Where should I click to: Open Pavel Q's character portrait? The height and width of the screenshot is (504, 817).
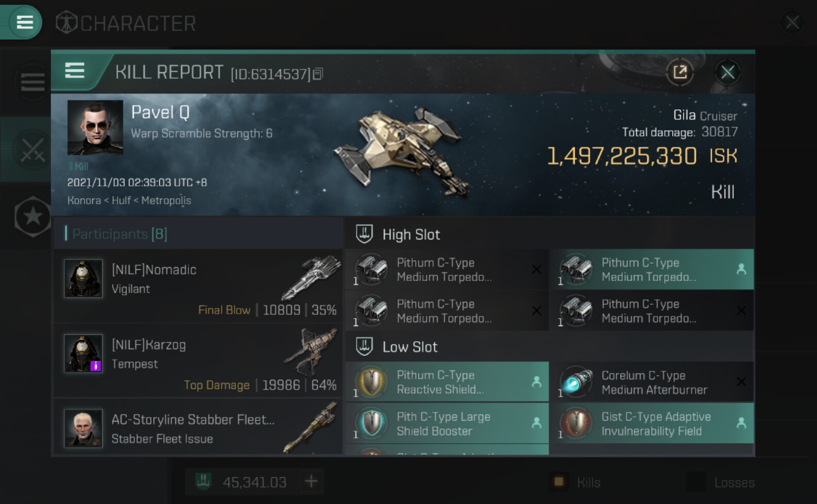click(95, 127)
